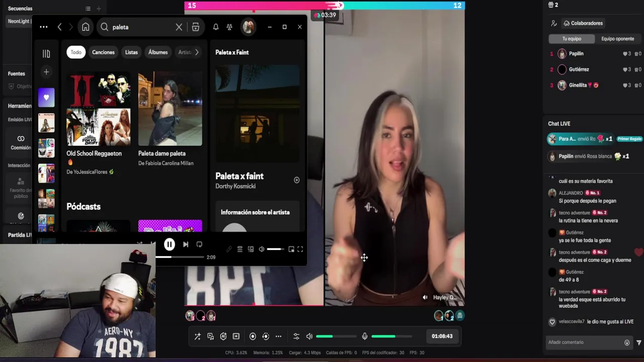This screenshot has height=362, width=644.
Task: Start recording with the record button
Action: coord(253,336)
